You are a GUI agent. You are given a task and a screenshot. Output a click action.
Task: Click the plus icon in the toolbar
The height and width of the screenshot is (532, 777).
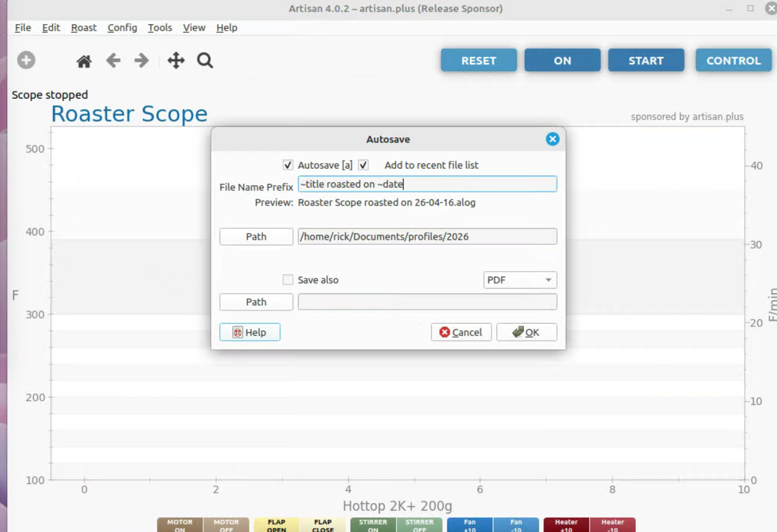(26, 60)
